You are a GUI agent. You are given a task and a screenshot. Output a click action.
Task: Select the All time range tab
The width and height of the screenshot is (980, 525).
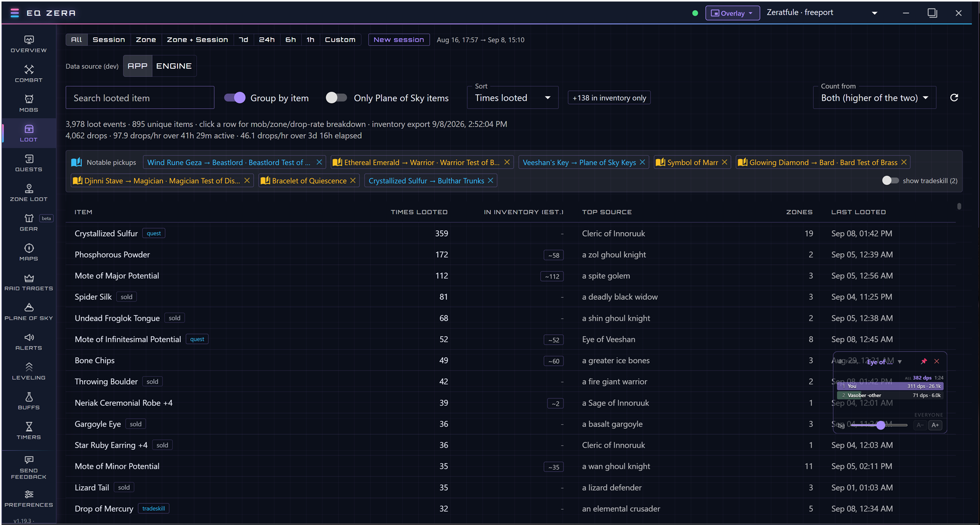[x=76, y=40]
